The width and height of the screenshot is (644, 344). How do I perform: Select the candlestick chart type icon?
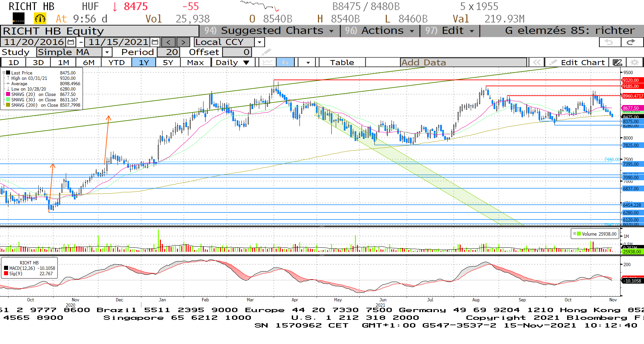pos(285,62)
